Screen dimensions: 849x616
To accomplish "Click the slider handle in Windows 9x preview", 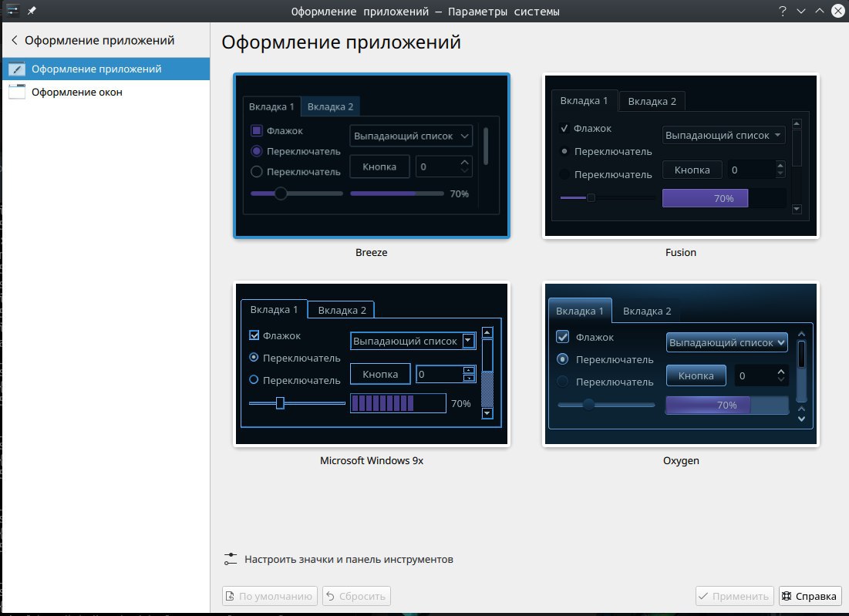I will (280, 402).
